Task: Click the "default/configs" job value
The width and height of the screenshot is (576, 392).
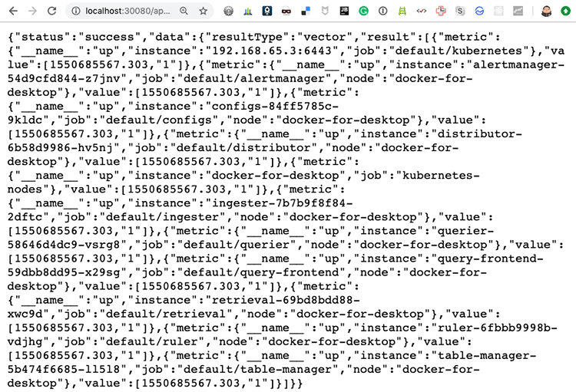Action: (159, 120)
